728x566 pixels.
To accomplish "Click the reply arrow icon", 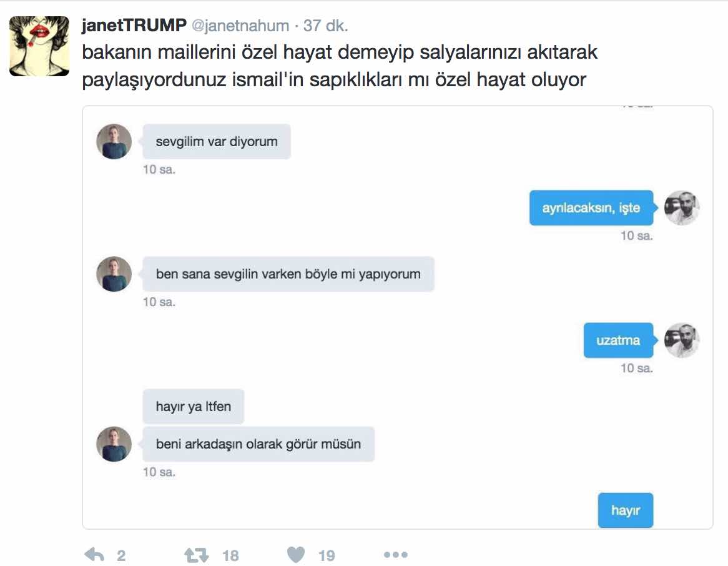I will [94, 554].
